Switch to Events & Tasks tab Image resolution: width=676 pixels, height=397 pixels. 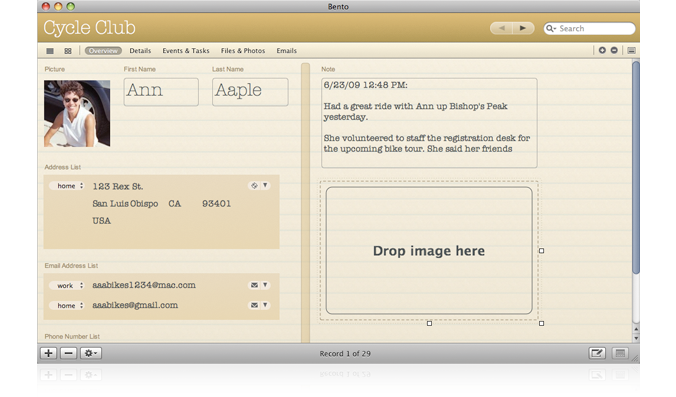coord(186,51)
